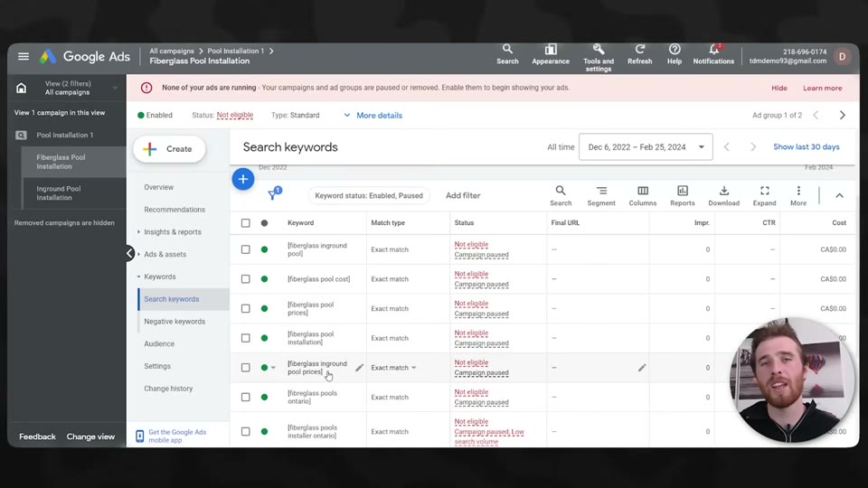Hide the ads not running alert
Viewport: 868px width, 488px height.
pyautogui.click(x=778, y=88)
